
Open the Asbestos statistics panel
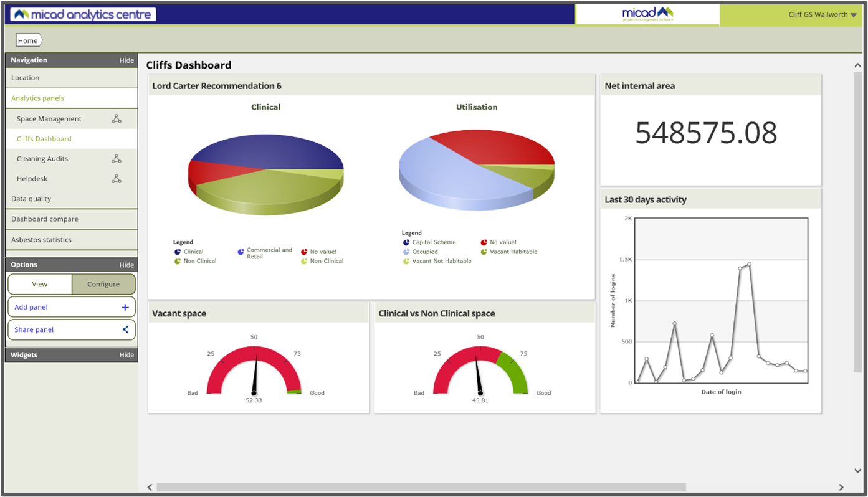41,239
